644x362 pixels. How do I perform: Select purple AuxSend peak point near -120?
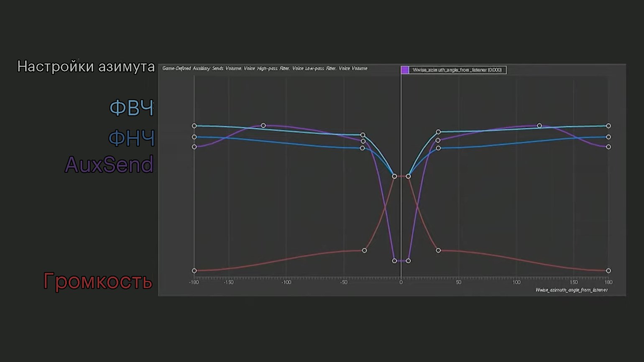263,125
